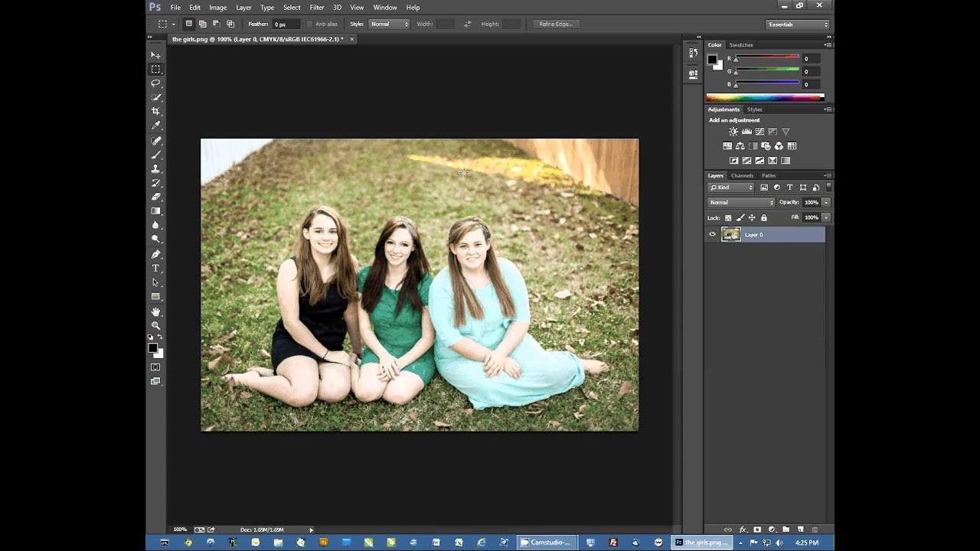Select the Pen tool
Viewport: 980px width, 551px height.
click(x=155, y=254)
